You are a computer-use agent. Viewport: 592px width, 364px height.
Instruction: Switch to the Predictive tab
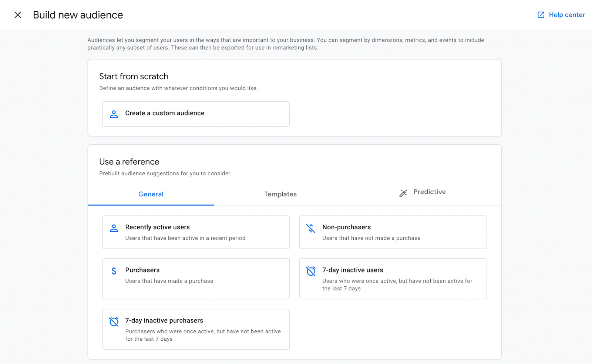coord(429,192)
